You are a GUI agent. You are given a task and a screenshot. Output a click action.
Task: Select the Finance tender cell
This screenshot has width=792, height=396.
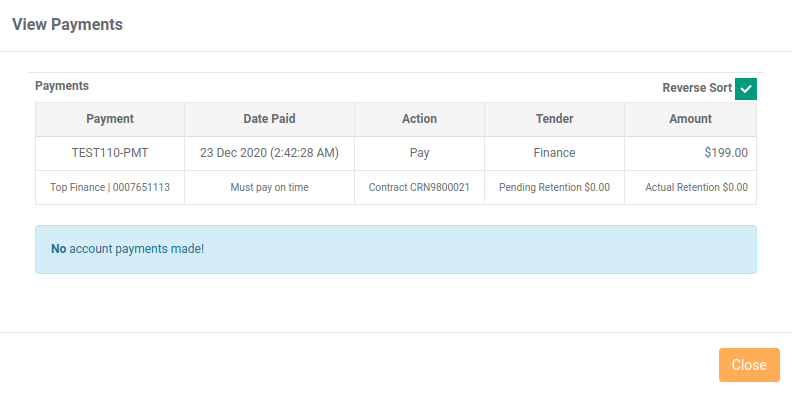(554, 153)
